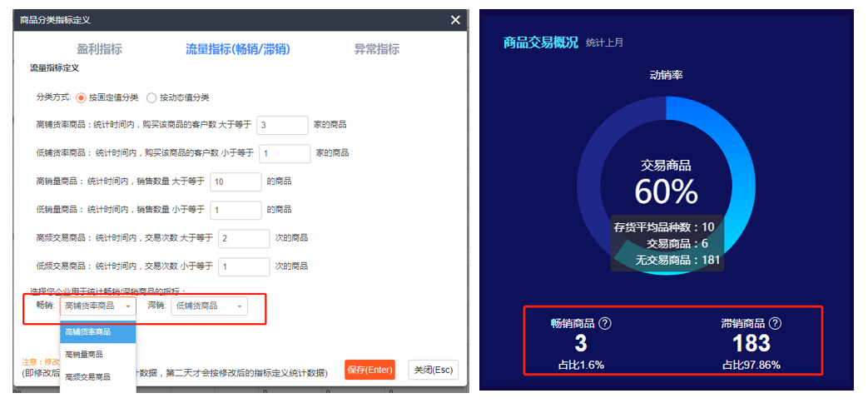Click help icon next to 畅销商品
The image size is (868, 403).
click(605, 324)
